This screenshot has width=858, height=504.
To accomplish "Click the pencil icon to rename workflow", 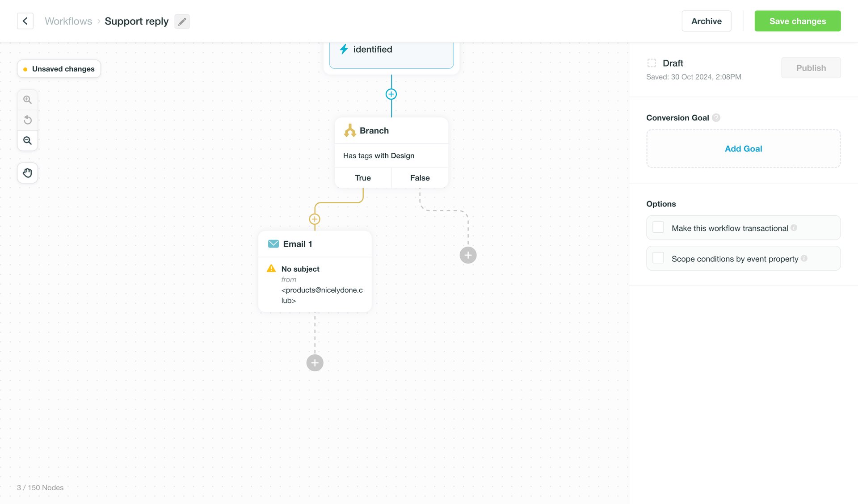I will click(182, 21).
